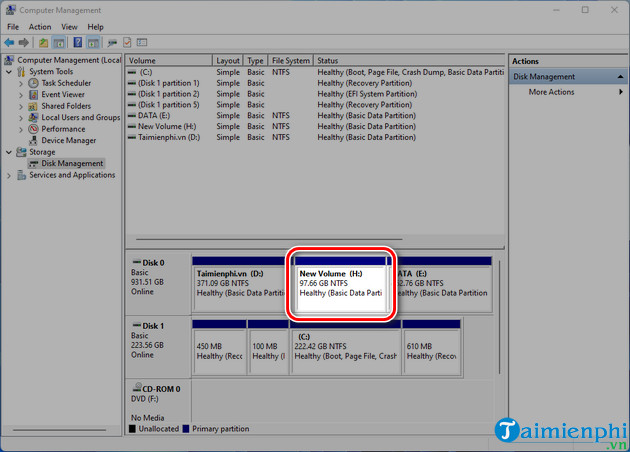Open the blue Help question mark icon
The image size is (630, 452).
click(x=78, y=42)
